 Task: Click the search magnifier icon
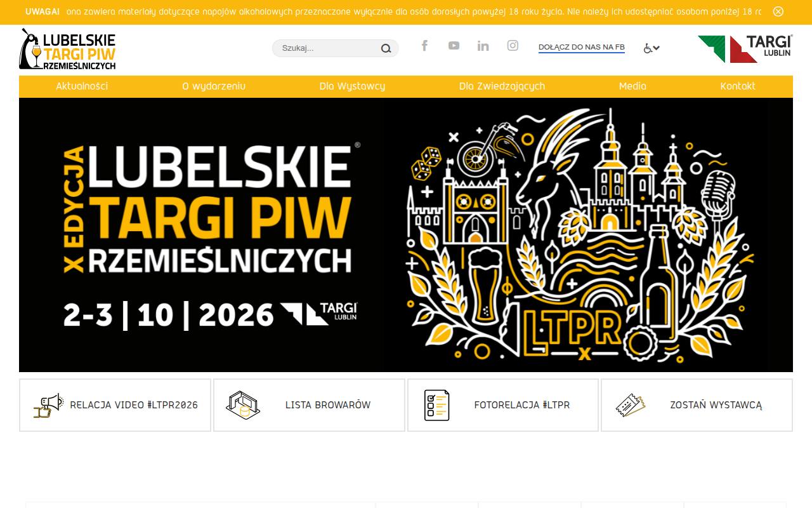coord(386,48)
